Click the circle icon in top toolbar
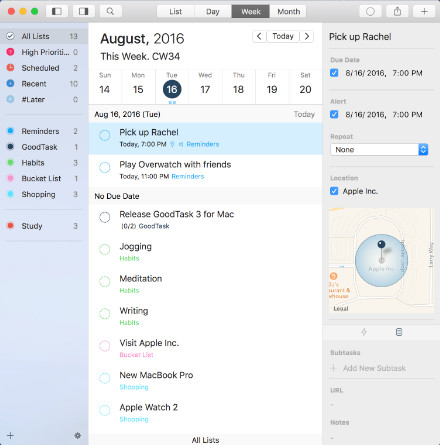This screenshot has width=440, height=445. pos(370,12)
